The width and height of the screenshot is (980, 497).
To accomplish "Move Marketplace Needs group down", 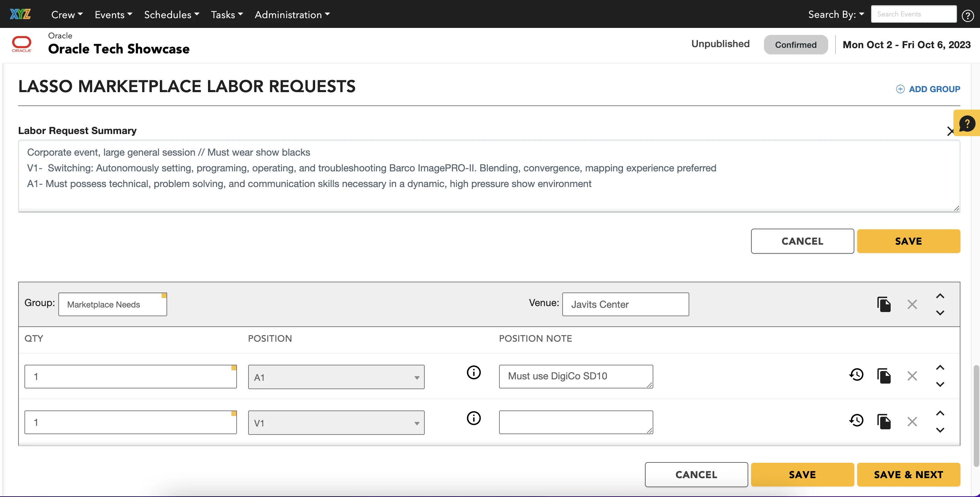I will point(940,313).
